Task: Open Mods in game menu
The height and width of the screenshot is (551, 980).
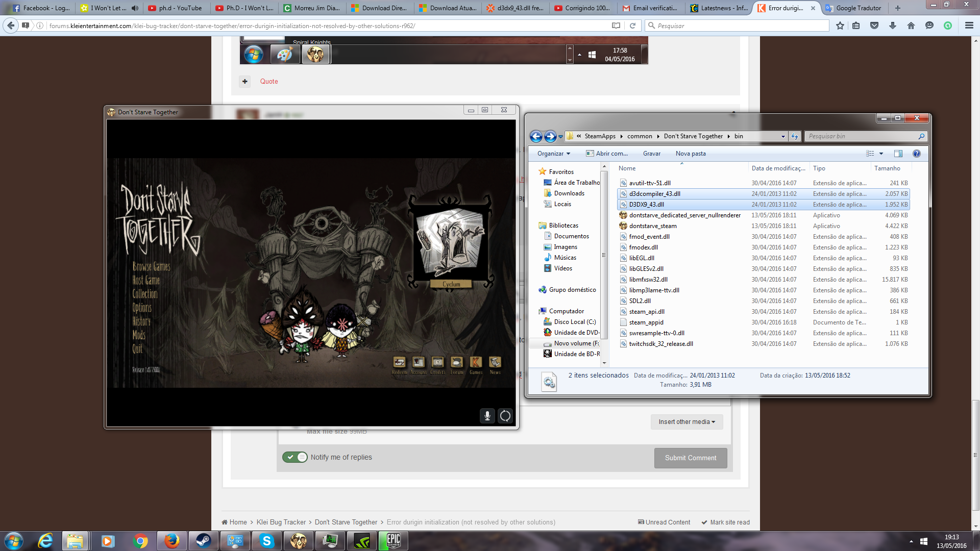Action: pos(139,335)
